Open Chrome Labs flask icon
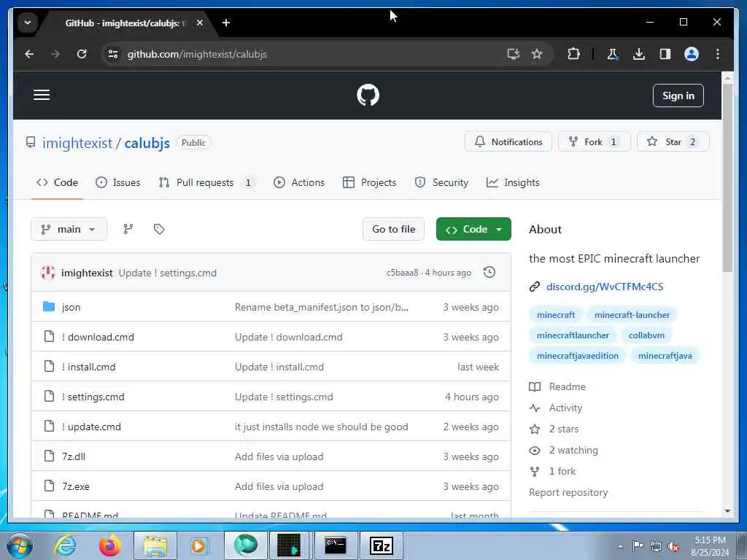Screen dimensions: 747x560 613,54
